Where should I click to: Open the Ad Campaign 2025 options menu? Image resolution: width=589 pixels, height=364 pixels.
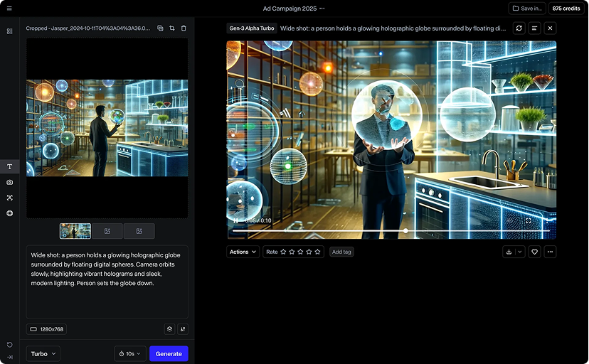322,9
